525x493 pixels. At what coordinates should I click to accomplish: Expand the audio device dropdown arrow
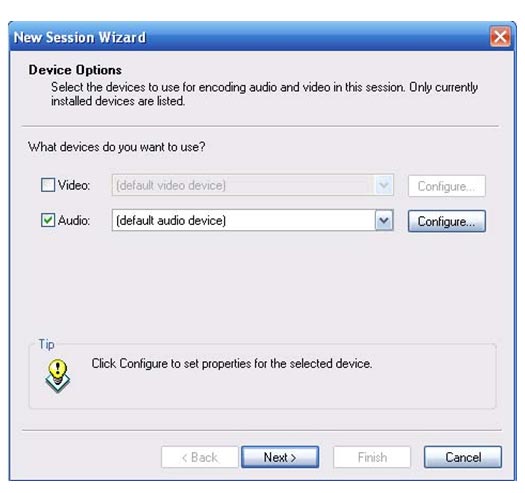coord(384,220)
